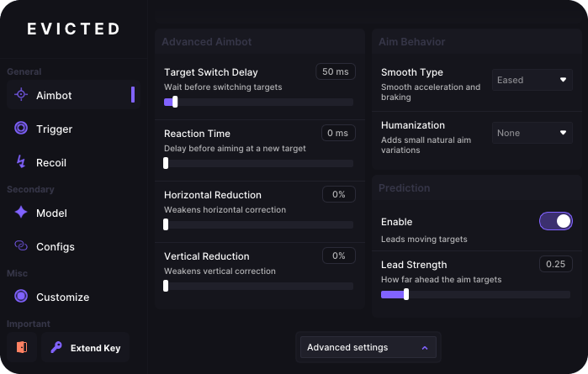The image size is (588, 374).
Task: Click the Lead Strength 0.25 value box
Action: tap(556, 264)
